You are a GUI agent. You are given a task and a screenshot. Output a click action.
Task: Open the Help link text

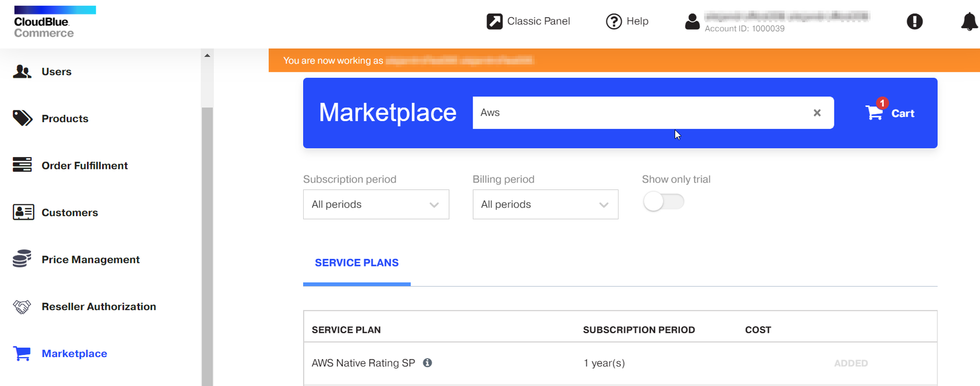[637, 21]
